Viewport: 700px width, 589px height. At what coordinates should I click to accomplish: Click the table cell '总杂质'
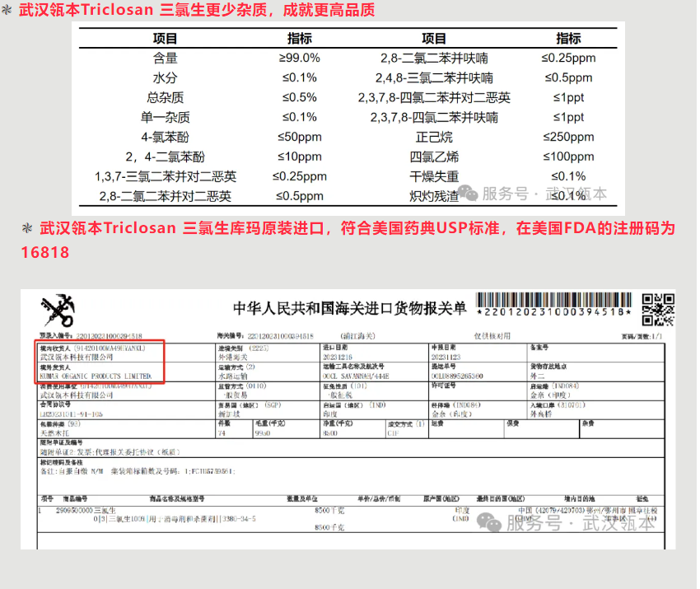point(166,97)
